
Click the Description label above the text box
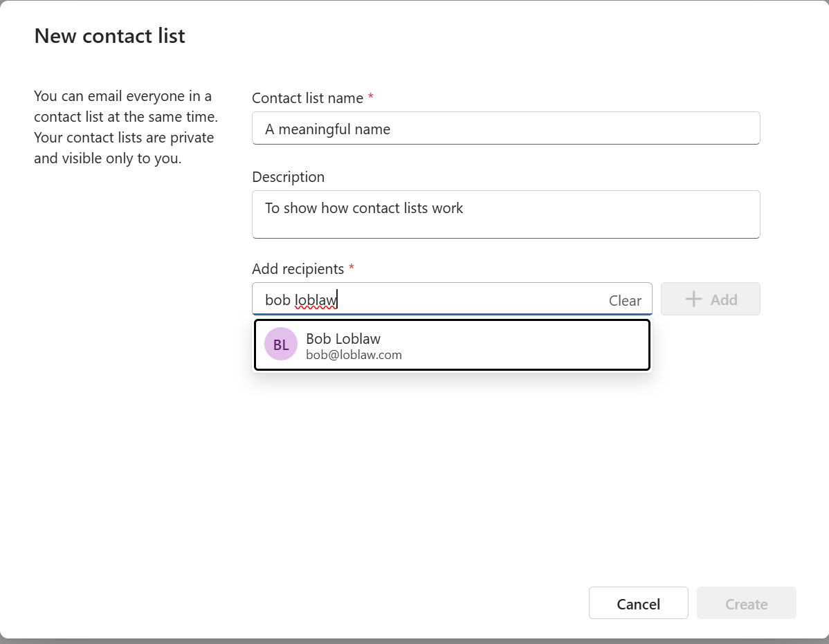click(289, 176)
